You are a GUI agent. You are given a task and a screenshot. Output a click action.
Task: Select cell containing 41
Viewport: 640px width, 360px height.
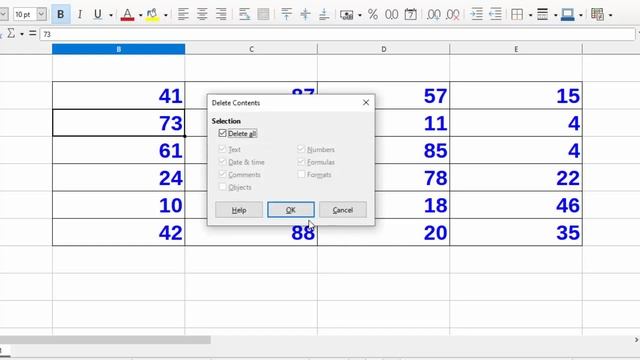pyautogui.click(x=118, y=96)
